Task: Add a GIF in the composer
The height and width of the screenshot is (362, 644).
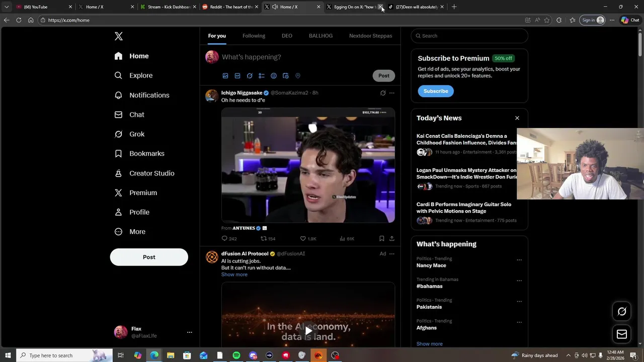Action: [237, 76]
